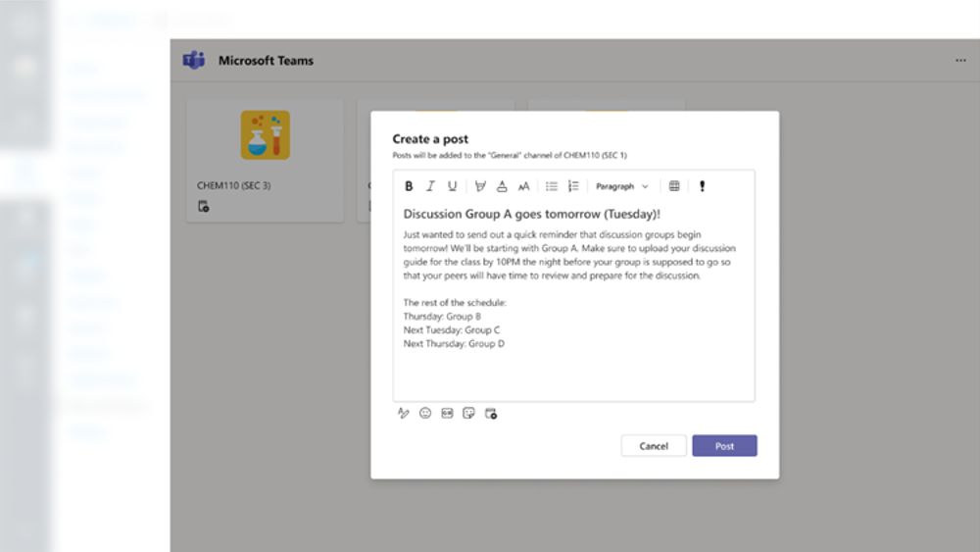Open the emoji picker
The height and width of the screenshot is (552, 980).
click(x=425, y=414)
